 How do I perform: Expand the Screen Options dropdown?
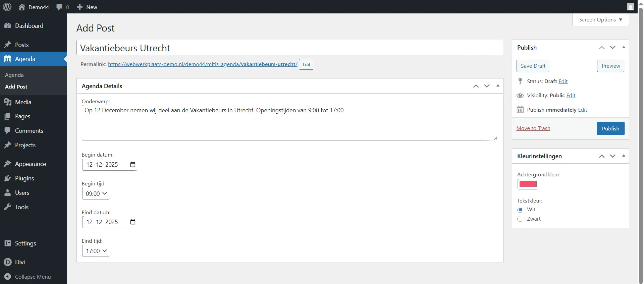point(600,20)
